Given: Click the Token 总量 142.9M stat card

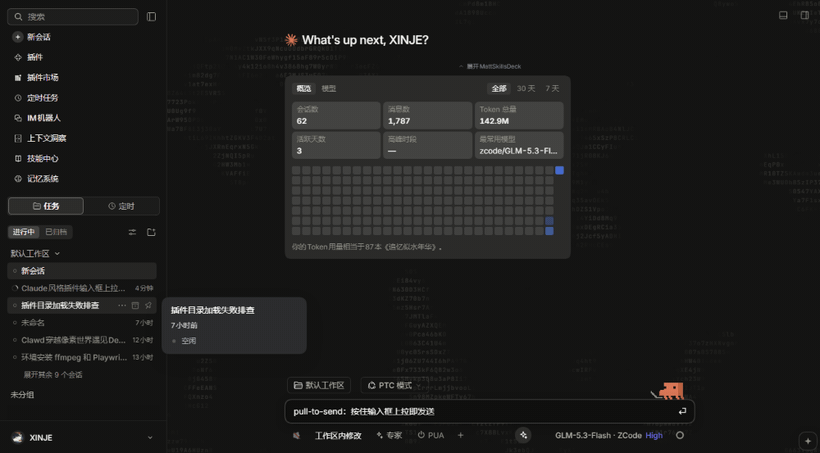Looking at the screenshot, I should coord(519,115).
